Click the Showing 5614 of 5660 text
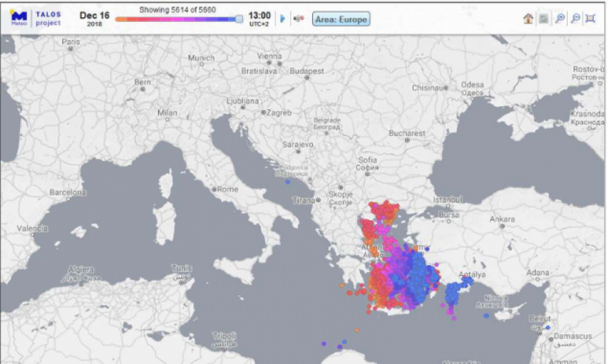 (178, 10)
